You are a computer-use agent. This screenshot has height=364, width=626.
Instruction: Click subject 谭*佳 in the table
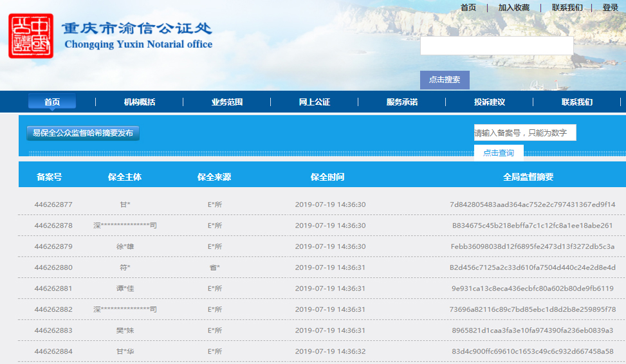(125, 288)
